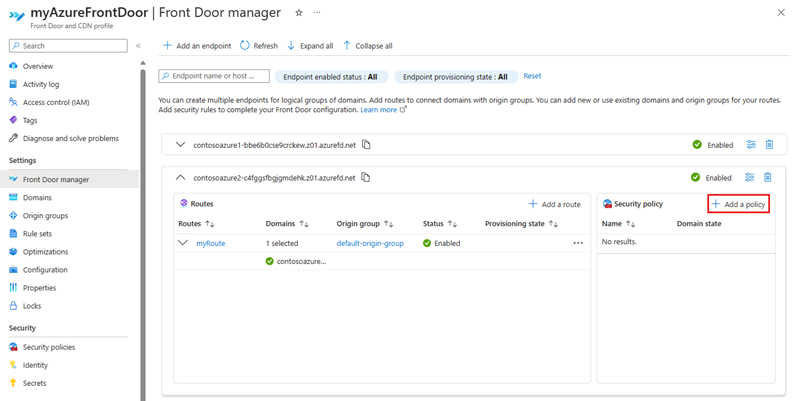Collapse all endpoints
Viewport: 801px width, 401px height.
pos(367,45)
